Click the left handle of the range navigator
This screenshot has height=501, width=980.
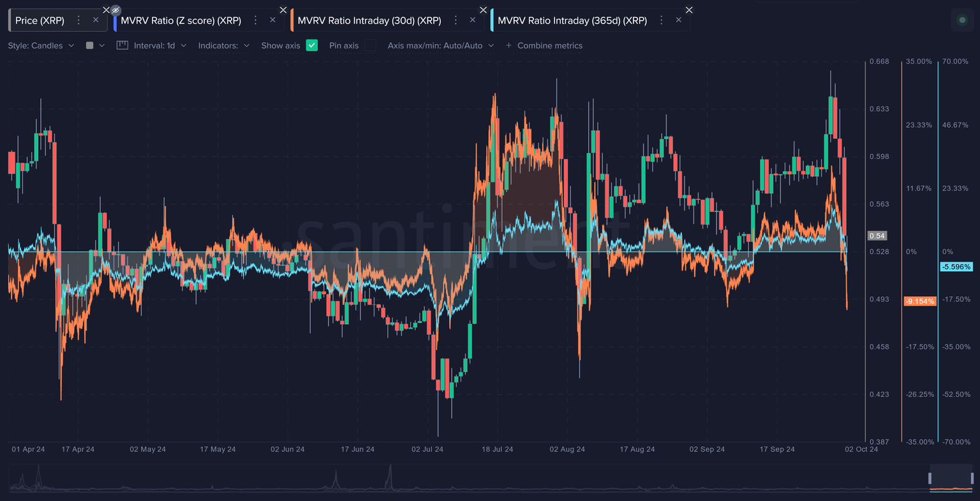(x=930, y=478)
